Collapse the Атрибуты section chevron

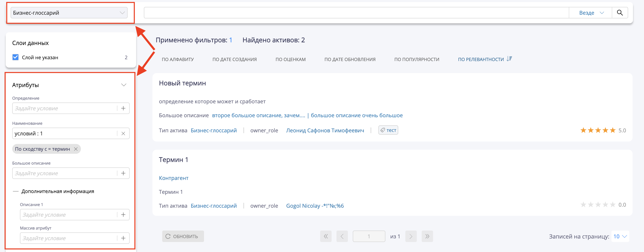pos(124,85)
